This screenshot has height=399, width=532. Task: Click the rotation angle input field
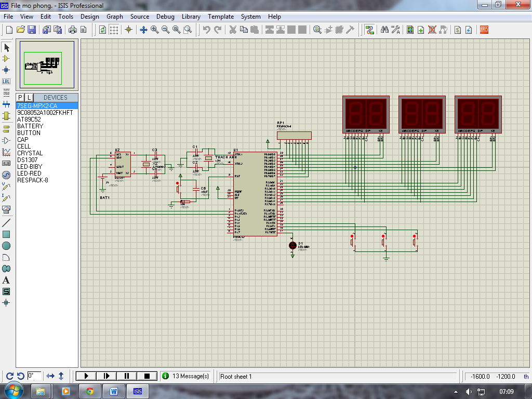tap(34, 376)
